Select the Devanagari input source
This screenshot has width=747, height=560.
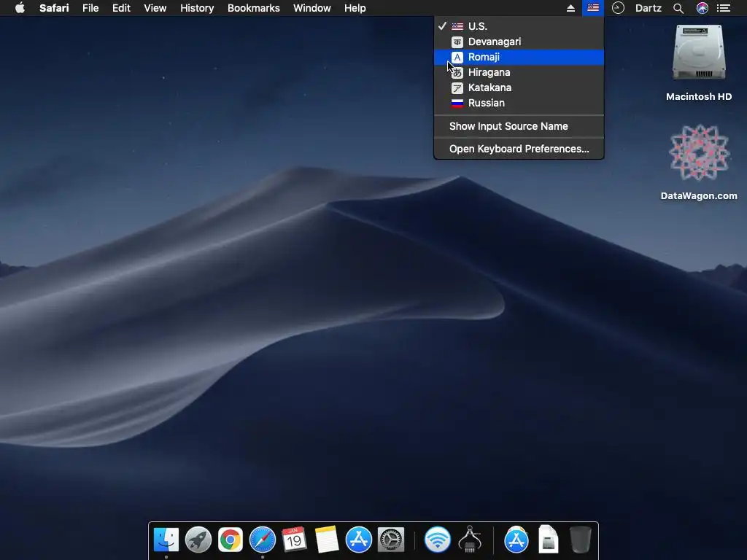519,42
